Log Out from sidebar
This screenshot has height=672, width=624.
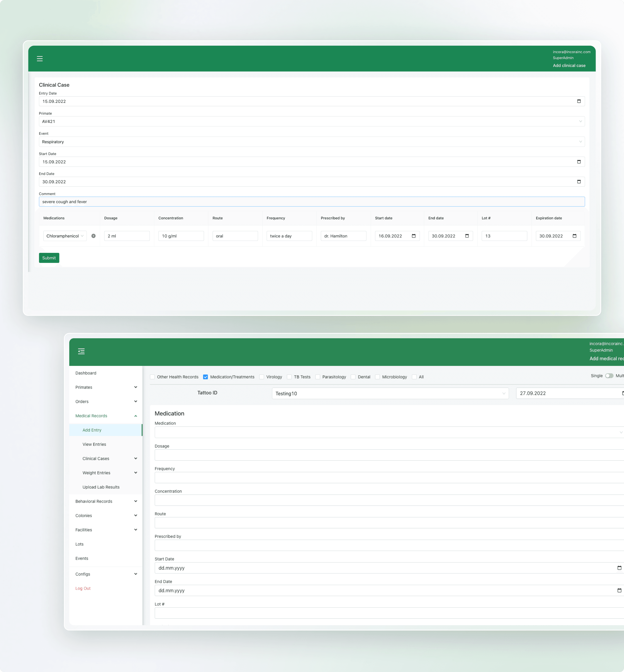point(83,589)
